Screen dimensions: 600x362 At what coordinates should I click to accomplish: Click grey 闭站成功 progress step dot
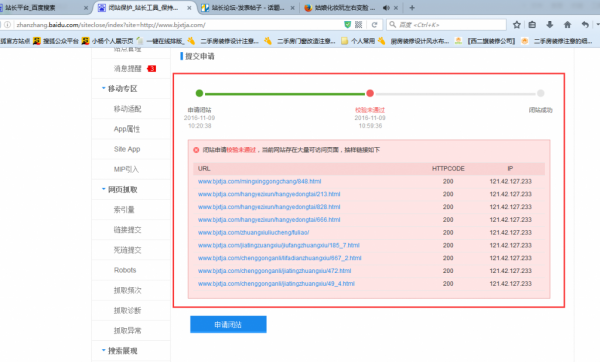point(541,93)
